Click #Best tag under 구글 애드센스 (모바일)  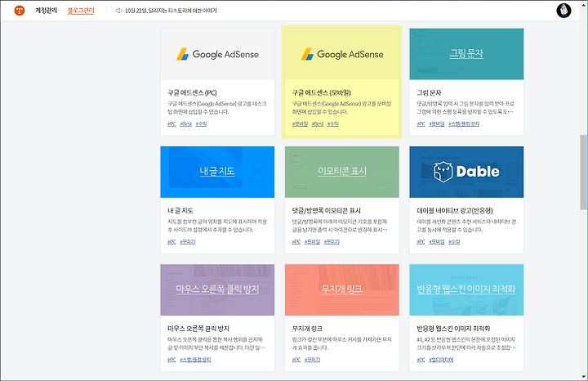(x=318, y=124)
